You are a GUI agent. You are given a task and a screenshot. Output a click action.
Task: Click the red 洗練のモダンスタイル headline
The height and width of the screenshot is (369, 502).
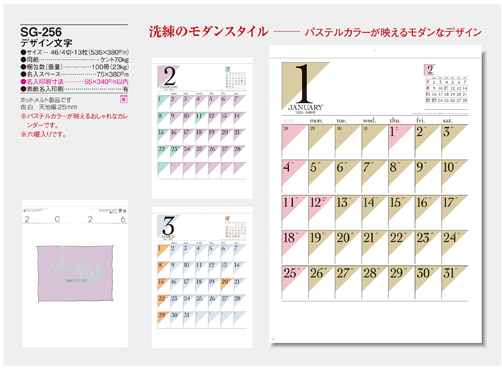click(x=209, y=32)
